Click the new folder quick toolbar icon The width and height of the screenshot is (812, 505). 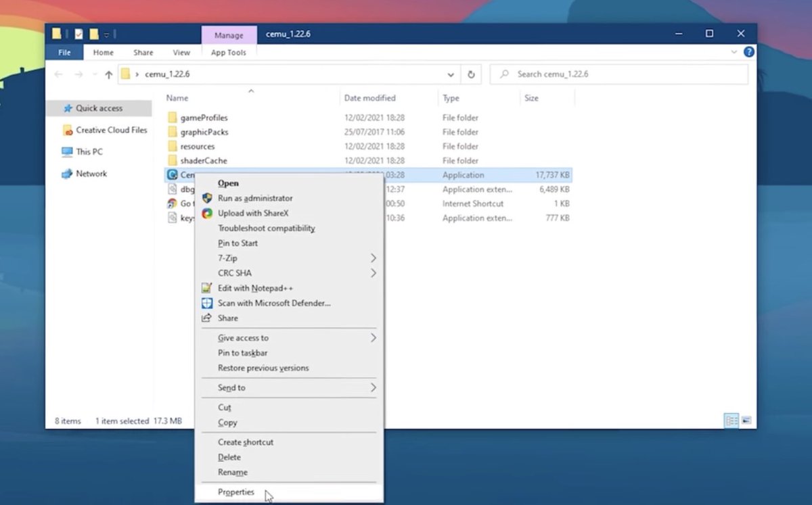click(94, 34)
